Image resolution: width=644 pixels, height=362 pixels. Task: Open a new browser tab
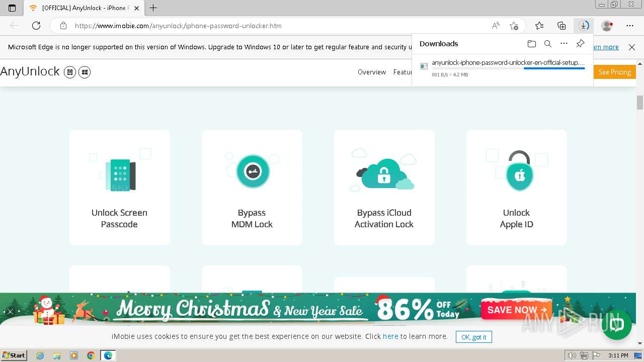tap(153, 8)
